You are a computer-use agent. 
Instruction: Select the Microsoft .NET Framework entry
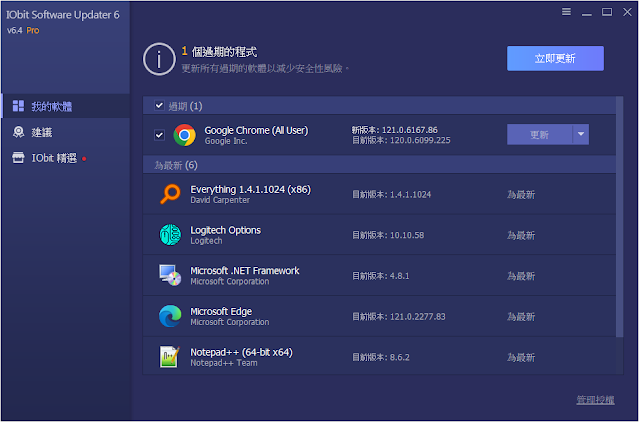tap(379, 275)
